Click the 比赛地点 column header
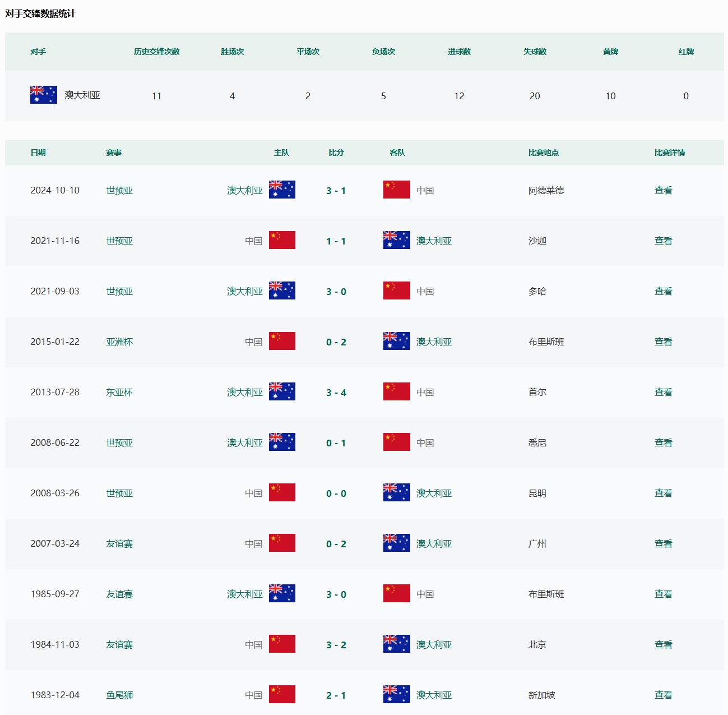This screenshot has height=715, width=728. pos(543,153)
